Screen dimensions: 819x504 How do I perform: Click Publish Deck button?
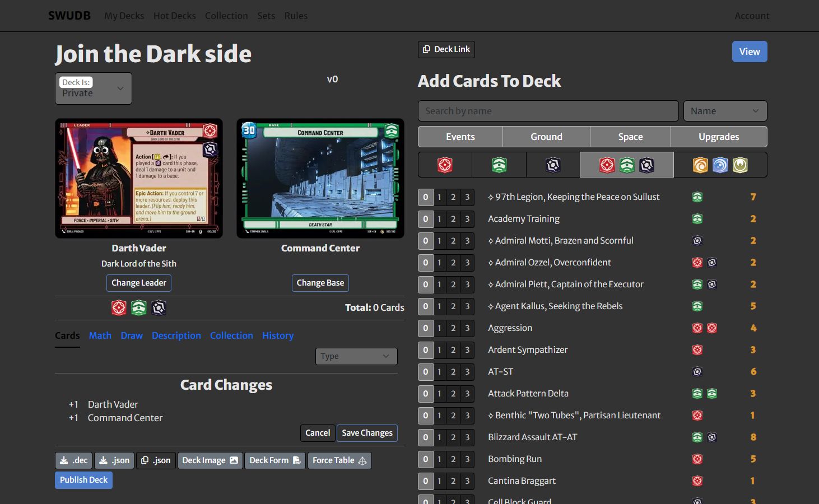83,480
